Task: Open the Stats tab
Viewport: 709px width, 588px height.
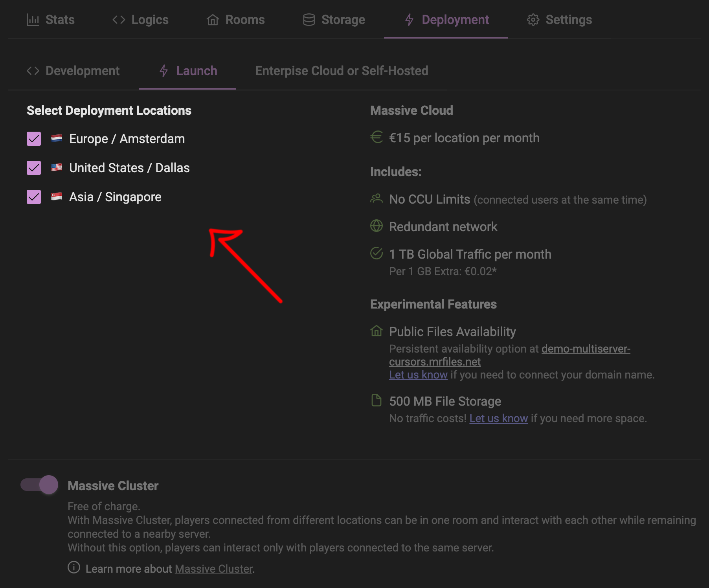Action: click(50, 20)
